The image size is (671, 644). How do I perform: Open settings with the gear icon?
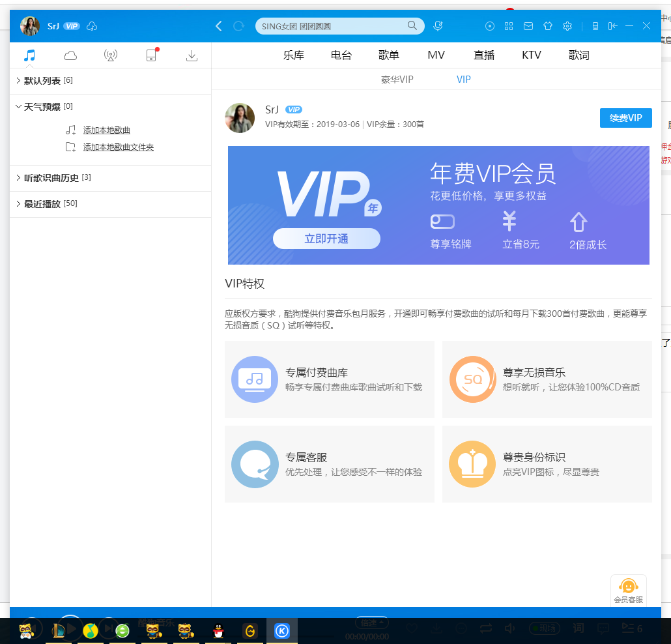(567, 26)
